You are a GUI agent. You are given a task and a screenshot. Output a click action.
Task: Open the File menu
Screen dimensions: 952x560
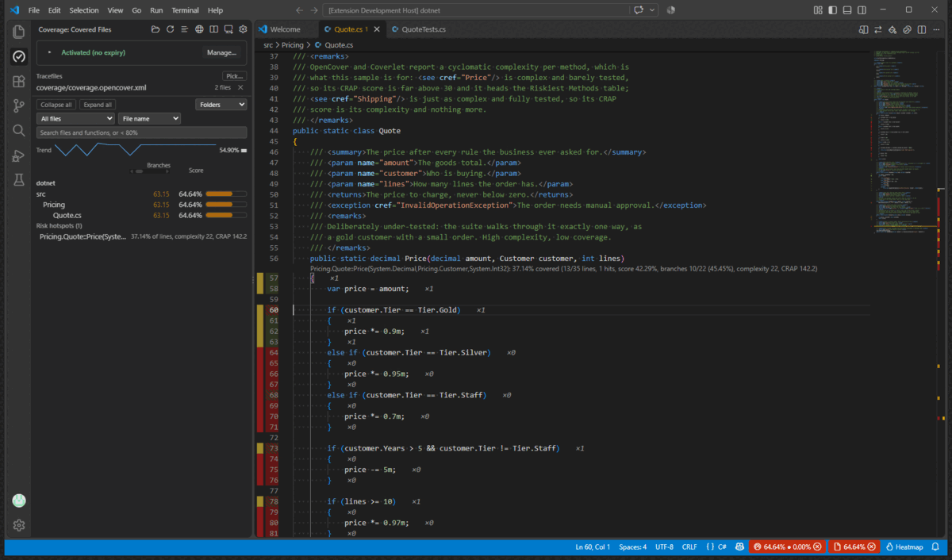pos(34,10)
